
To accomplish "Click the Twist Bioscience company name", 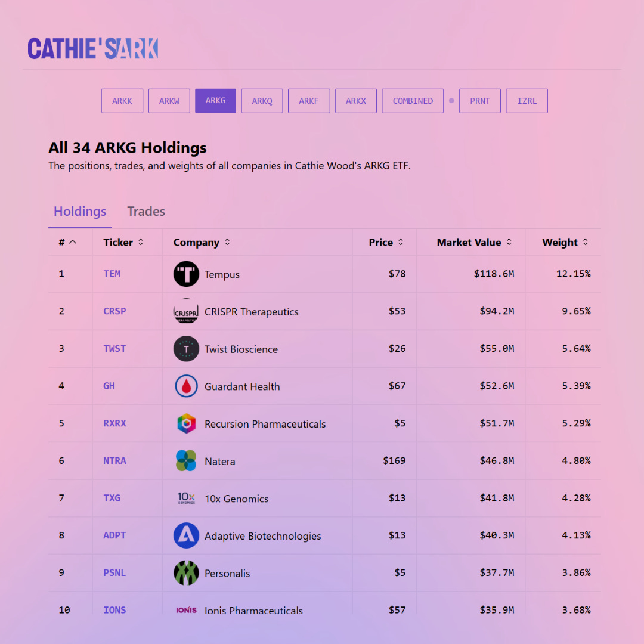I will (241, 349).
